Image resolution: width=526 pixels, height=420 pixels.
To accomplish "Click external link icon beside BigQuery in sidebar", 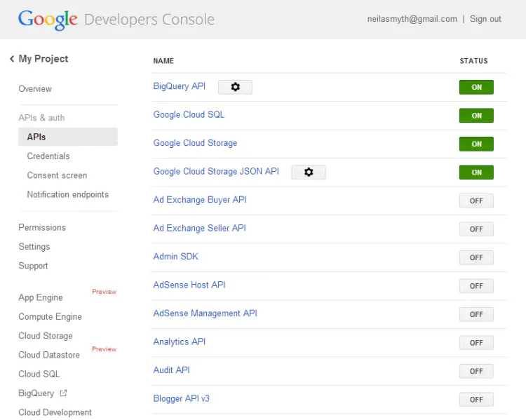I will coord(64,393).
